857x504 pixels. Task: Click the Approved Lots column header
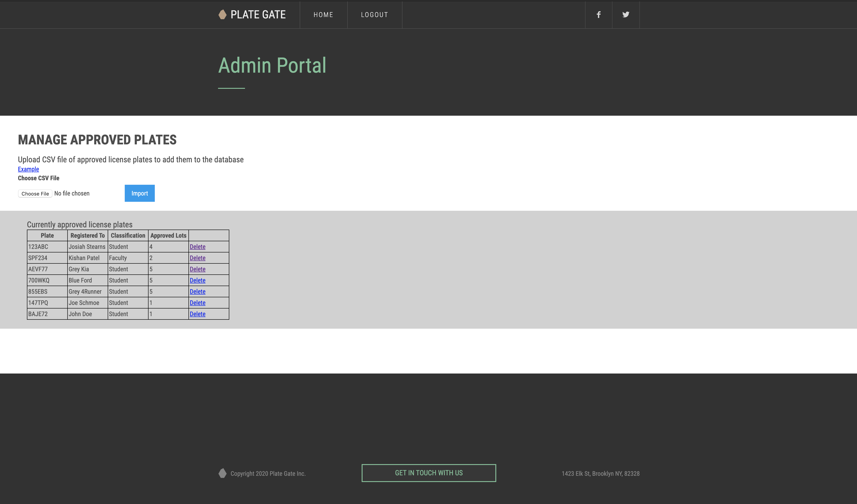pos(168,235)
